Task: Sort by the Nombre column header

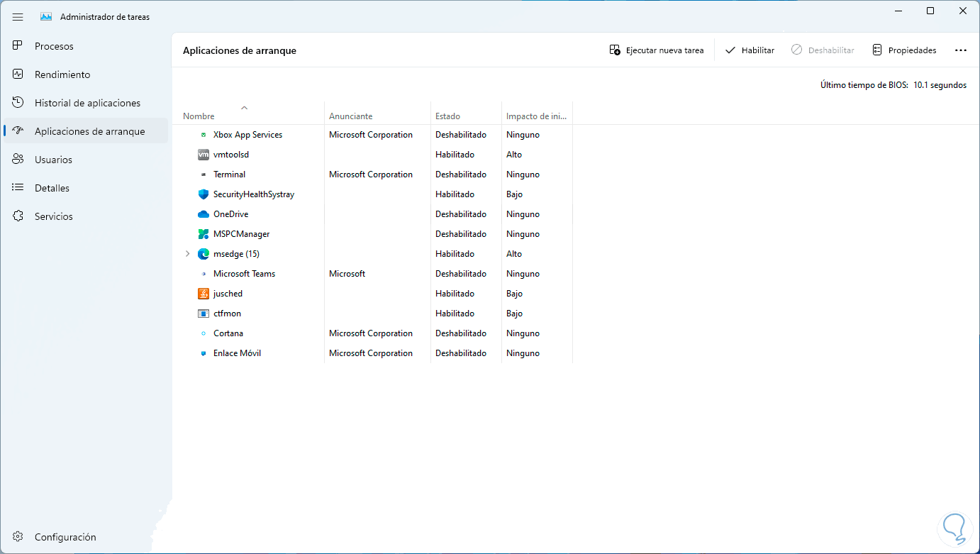Action: [x=199, y=116]
